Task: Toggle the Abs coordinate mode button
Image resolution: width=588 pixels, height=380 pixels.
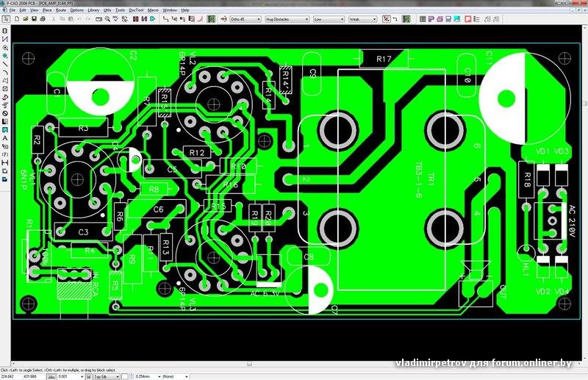Action: pyautogui.click(x=51, y=376)
